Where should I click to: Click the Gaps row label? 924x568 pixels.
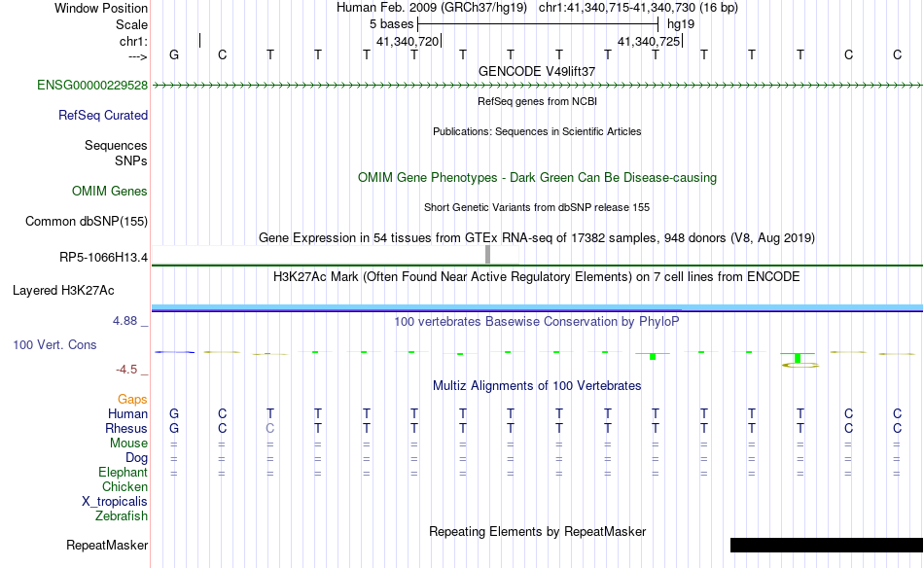pyautogui.click(x=132, y=400)
